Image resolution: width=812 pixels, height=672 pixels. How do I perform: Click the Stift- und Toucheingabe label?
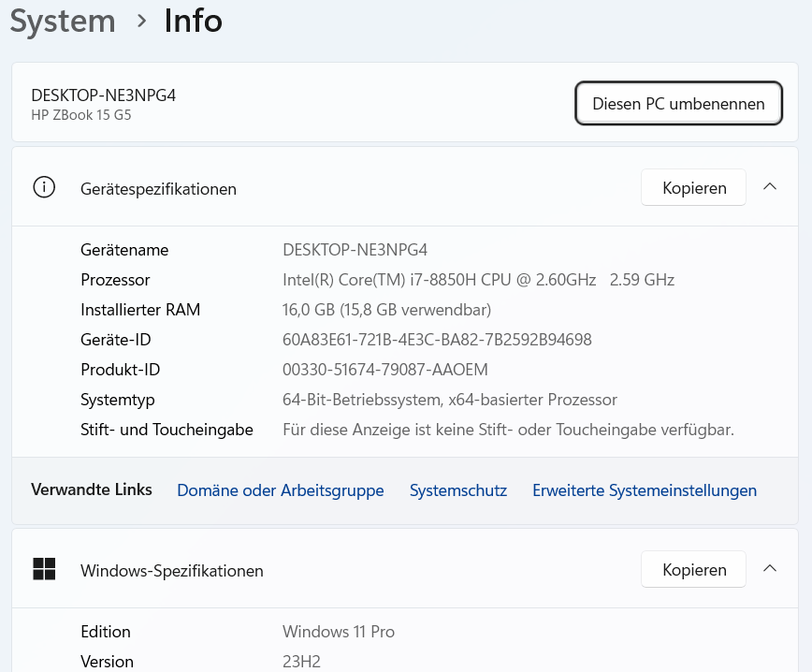tap(167, 430)
